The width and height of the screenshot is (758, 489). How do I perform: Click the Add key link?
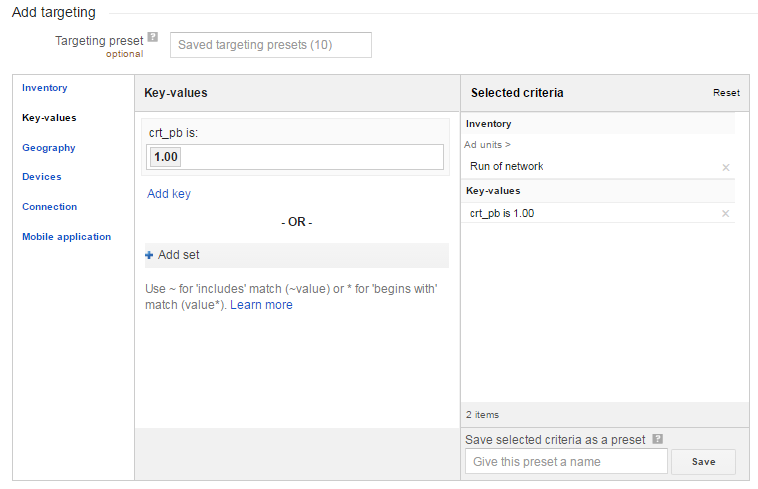169,194
